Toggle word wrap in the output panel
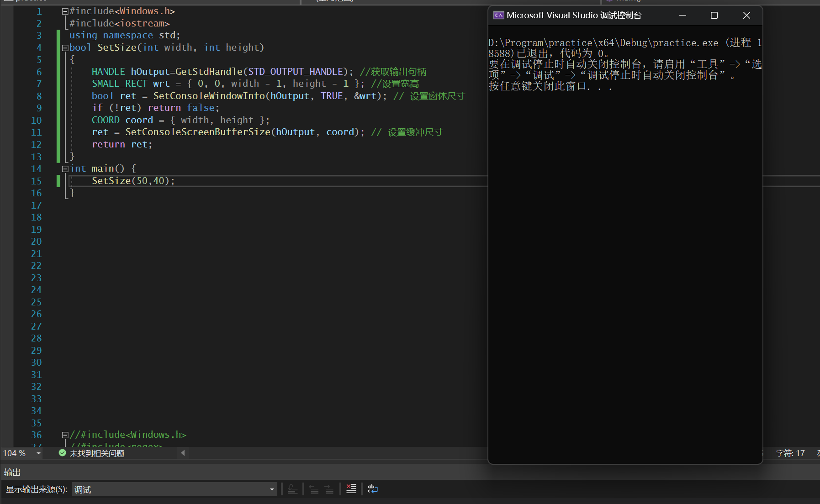The height and width of the screenshot is (504, 820). coord(373,489)
